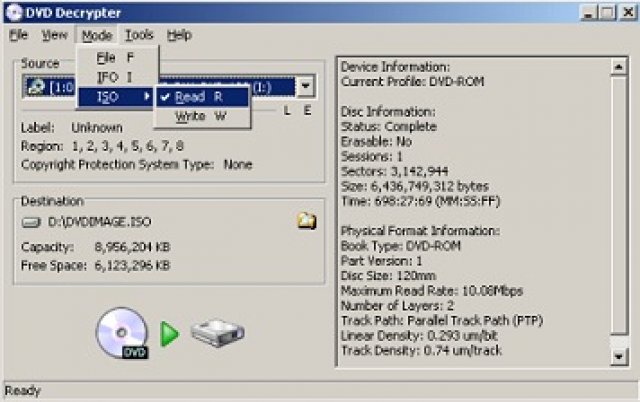Open the Source drive dropdown arrow
The image size is (640, 402).
pos(305,86)
